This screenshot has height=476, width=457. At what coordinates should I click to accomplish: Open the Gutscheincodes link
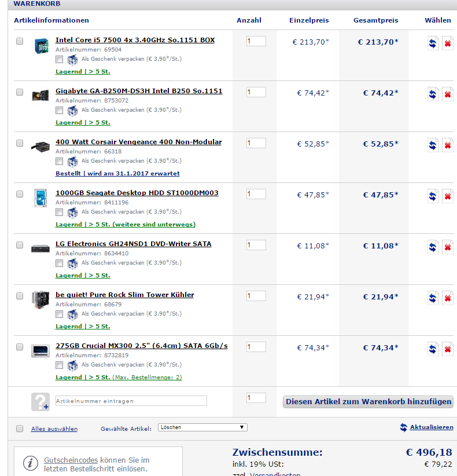71,460
